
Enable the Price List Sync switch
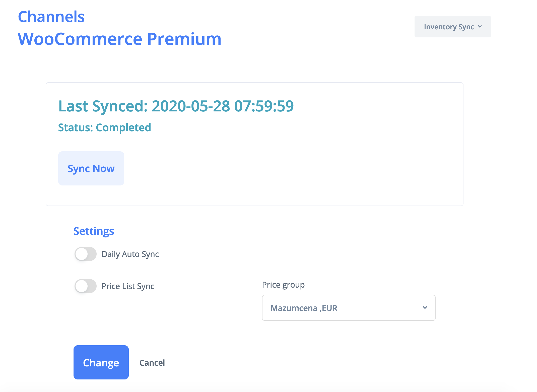click(85, 286)
